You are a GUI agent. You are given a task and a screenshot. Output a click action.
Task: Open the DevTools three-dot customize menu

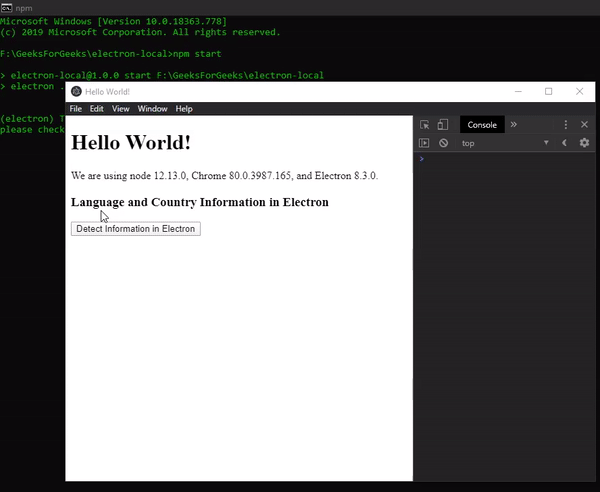coord(566,124)
